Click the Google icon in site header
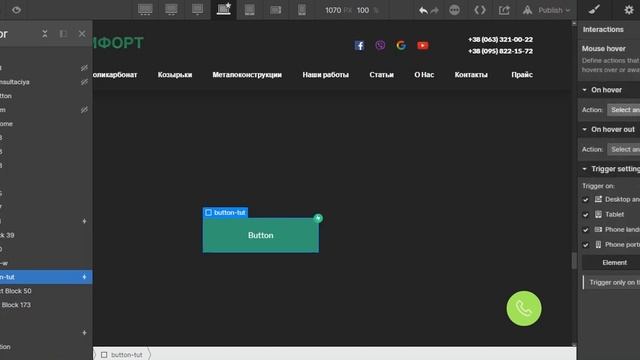The image size is (640, 360). click(401, 45)
